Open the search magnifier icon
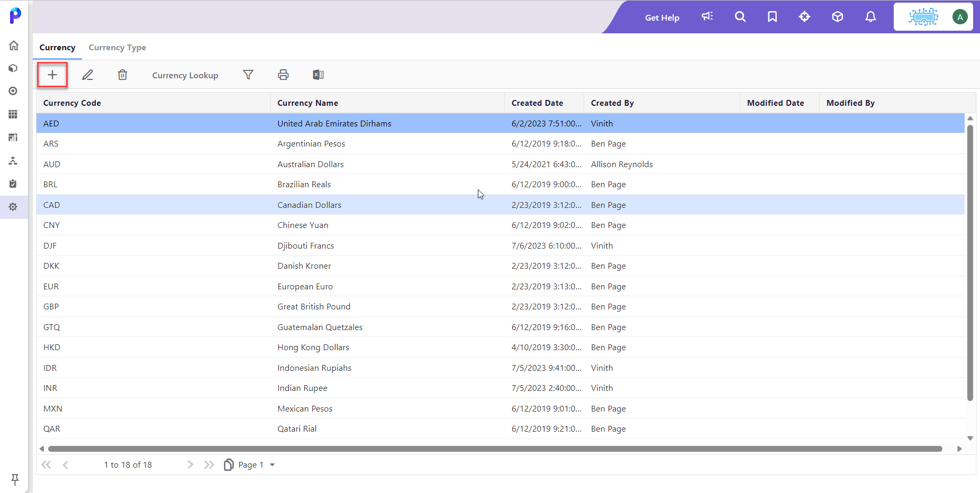The height and width of the screenshot is (493, 980). tap(740, 17)
